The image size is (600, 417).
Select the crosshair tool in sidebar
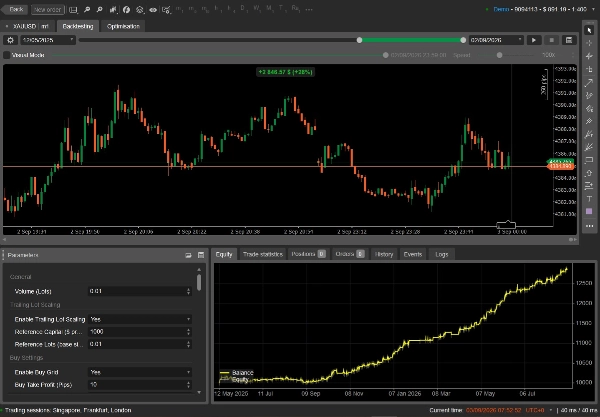coord(589,43)
